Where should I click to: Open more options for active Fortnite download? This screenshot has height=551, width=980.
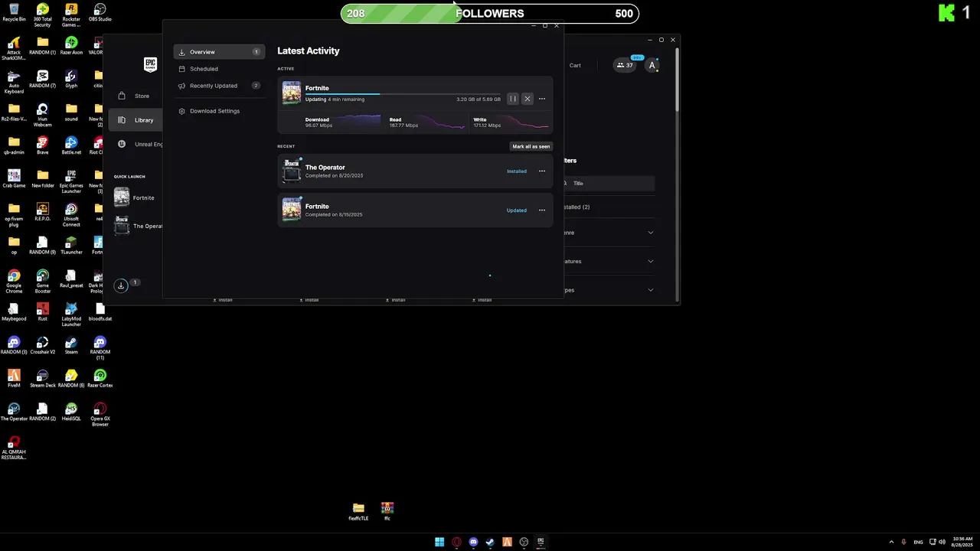click(x=542, y=99)
